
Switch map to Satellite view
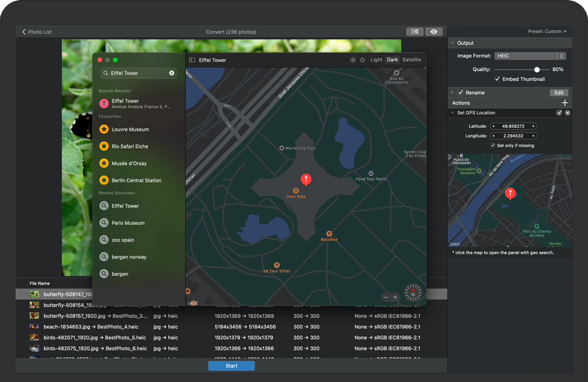(x=412, y=60)
